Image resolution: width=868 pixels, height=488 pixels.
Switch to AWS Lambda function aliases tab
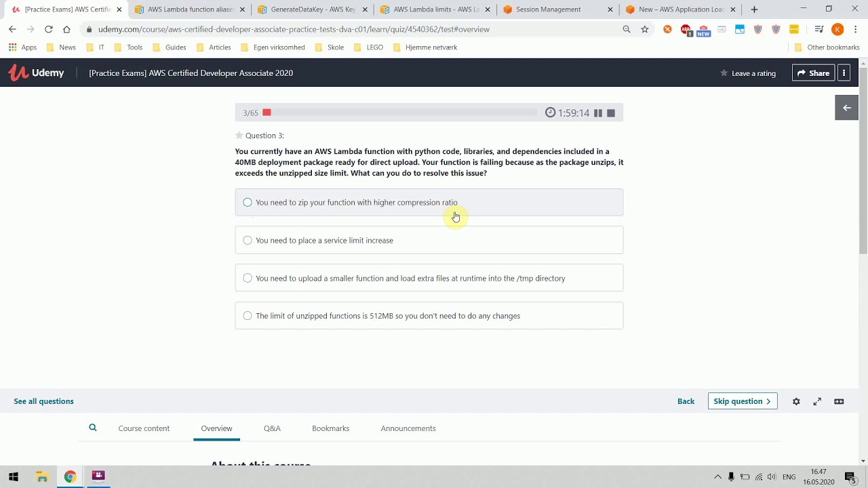pyautogui.click(x=190, y=9)
